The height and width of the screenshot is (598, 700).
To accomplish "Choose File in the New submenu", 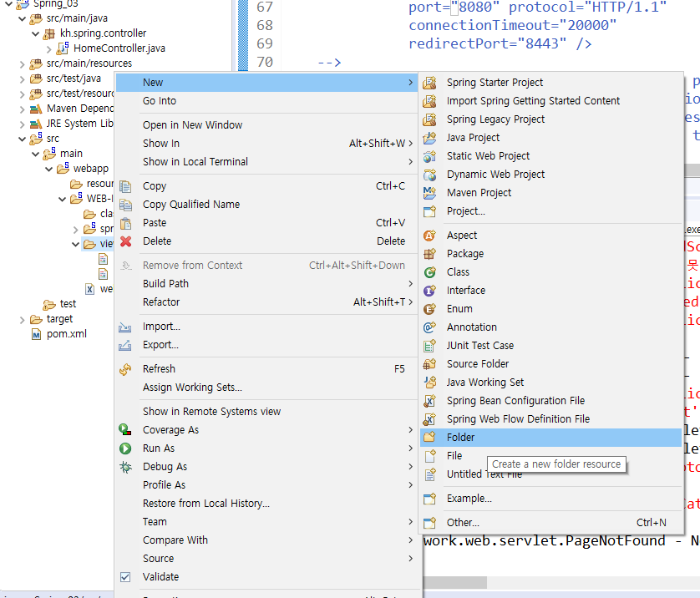I will tap(550, 456).
